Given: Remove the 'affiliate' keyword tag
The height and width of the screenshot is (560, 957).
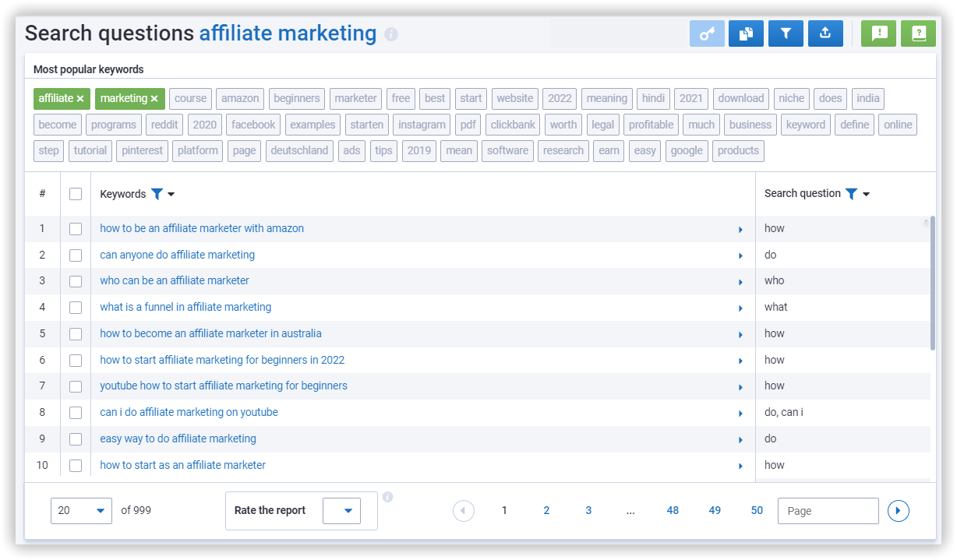Looking at the screenshot, I should 80,99.
